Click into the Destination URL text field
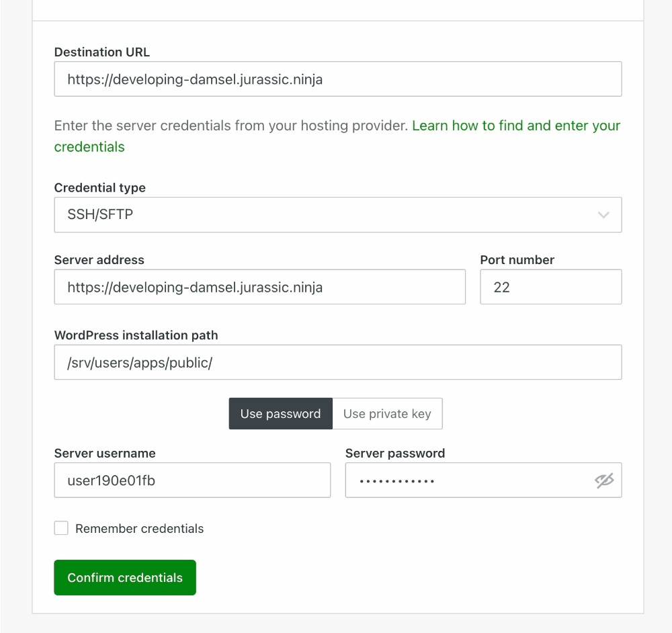 (337, 79)
